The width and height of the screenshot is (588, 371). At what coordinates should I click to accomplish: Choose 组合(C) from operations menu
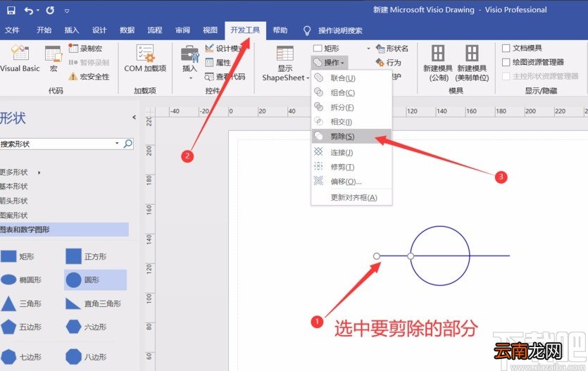[x=351, y=92]
